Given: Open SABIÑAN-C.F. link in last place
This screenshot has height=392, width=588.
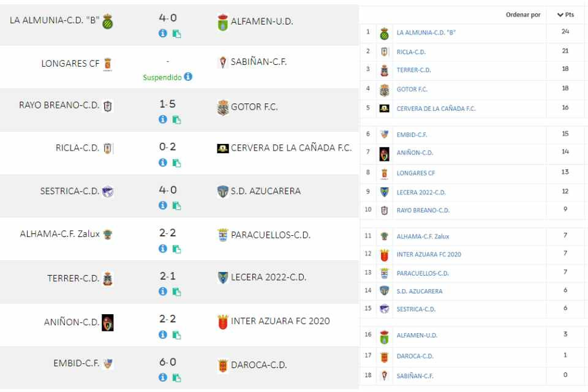Looking at the screenshot, I should tap(415, 376).
